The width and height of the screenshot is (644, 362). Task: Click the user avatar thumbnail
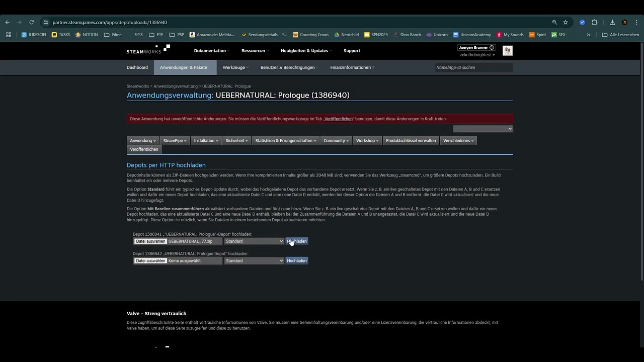(508, 51)
